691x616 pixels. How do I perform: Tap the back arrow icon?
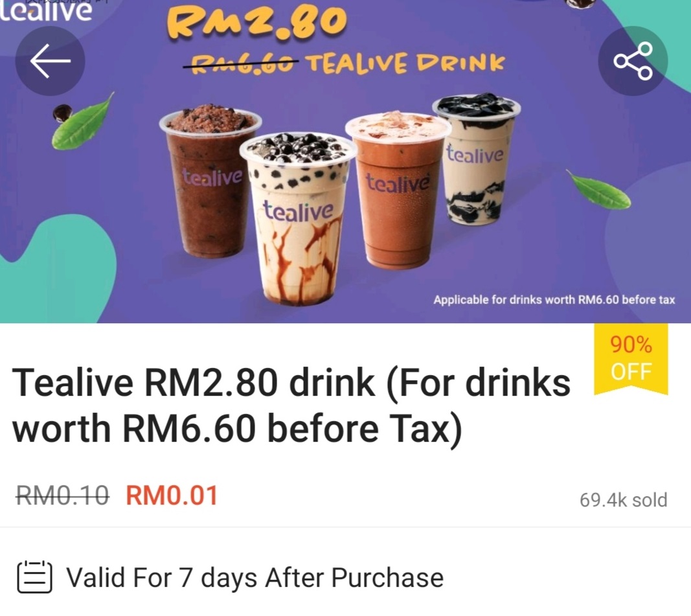(x=51, y=61)
